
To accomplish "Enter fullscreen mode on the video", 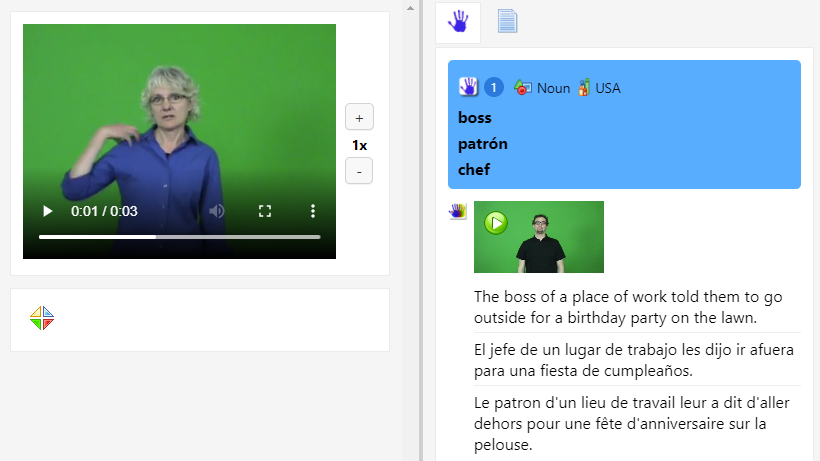I will 265,211.
